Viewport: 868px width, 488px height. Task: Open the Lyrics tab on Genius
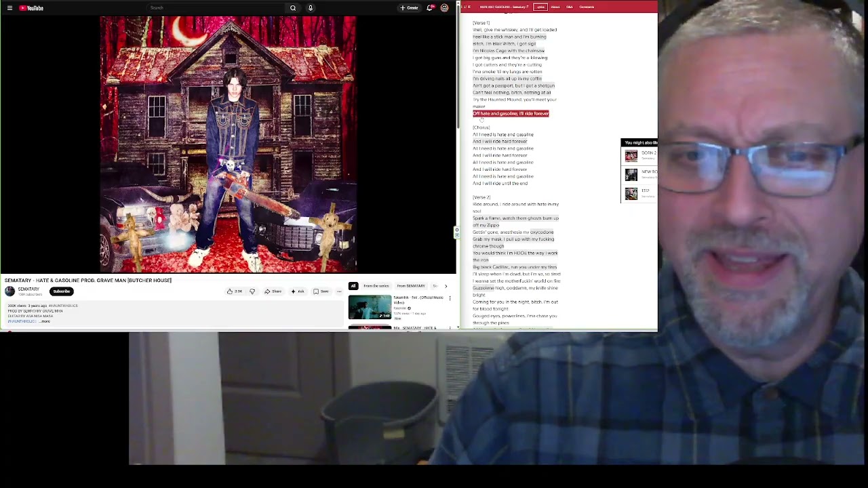[x=540, y=7]
